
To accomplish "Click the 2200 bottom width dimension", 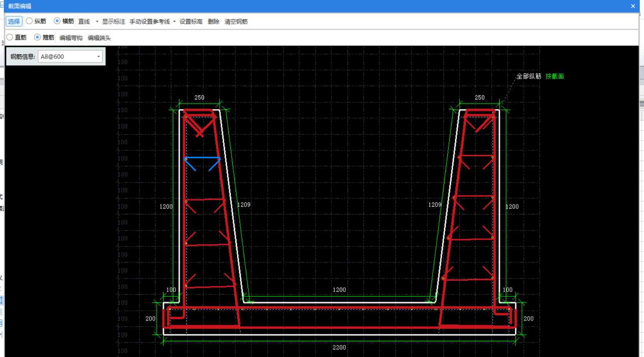I will [x=339, y=347].
